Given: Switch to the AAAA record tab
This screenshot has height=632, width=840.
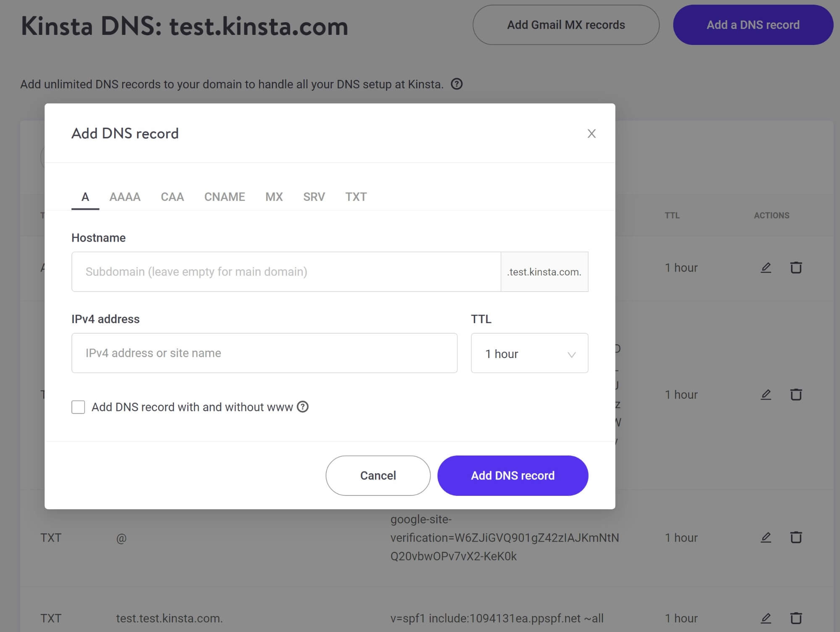Looking at the screenshot, I should pos(125,197).
